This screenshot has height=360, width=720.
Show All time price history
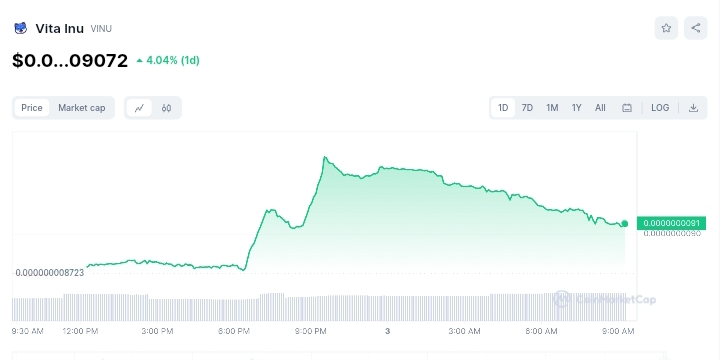(600, 108)
